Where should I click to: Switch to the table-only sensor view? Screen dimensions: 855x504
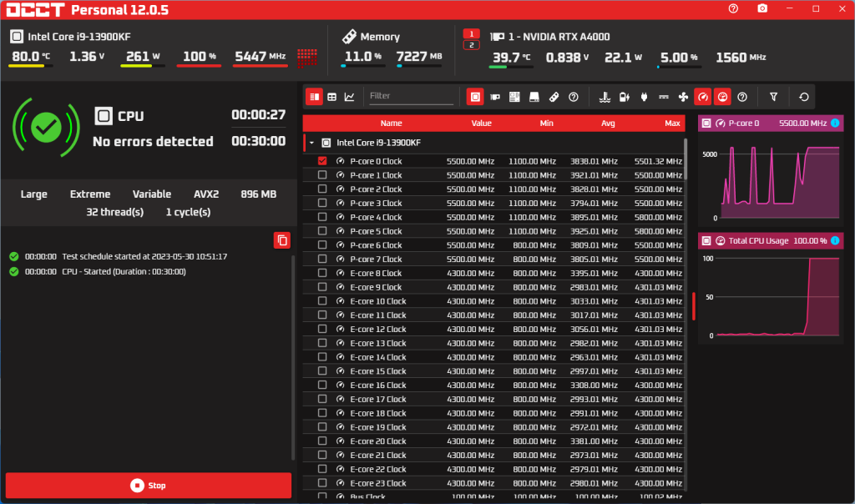[x=332, y=97]
